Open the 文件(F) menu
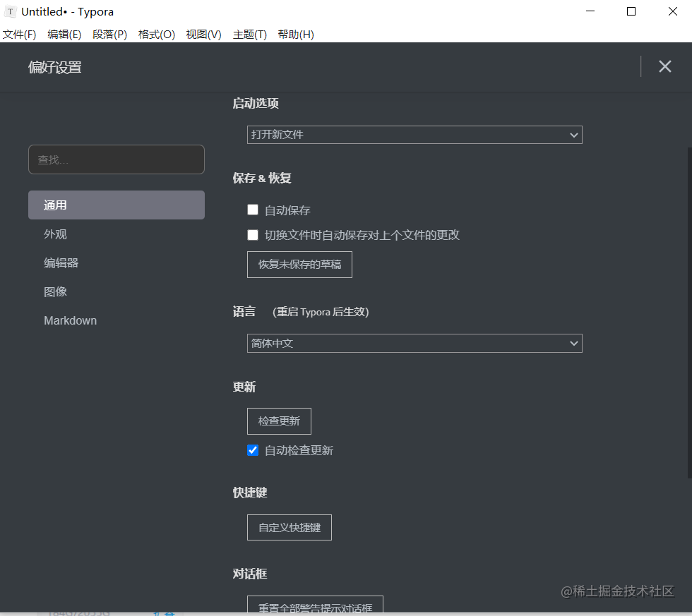692x616 pixels. click(20, 35)
